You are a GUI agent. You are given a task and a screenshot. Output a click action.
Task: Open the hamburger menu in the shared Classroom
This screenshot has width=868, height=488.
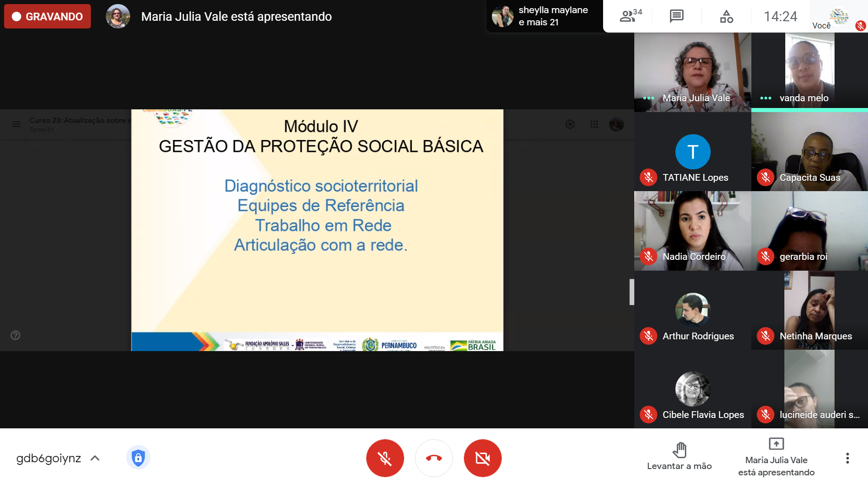tap(16, 124)
